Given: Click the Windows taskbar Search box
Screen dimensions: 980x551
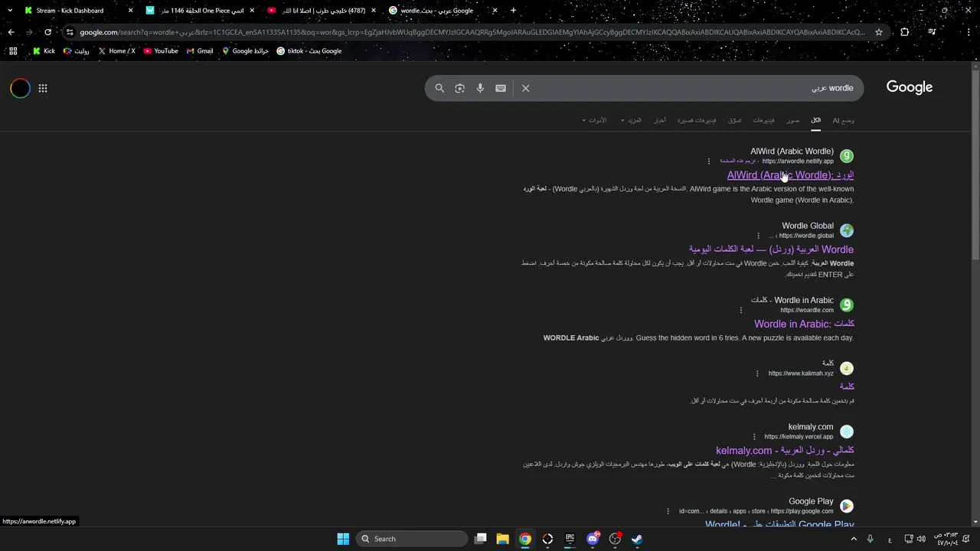Looking at the screenshot, I should click(412, 539).
